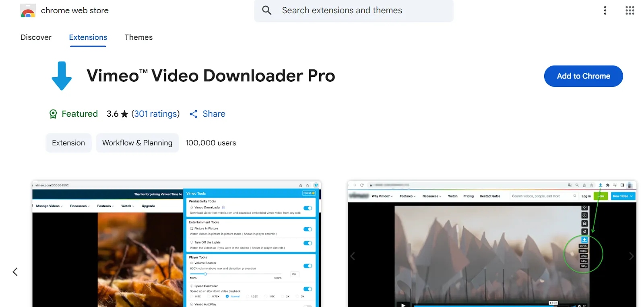Click Watch dropdown in left screenshot
Viewport: 644px width, 307px height.
click(128, 206)
